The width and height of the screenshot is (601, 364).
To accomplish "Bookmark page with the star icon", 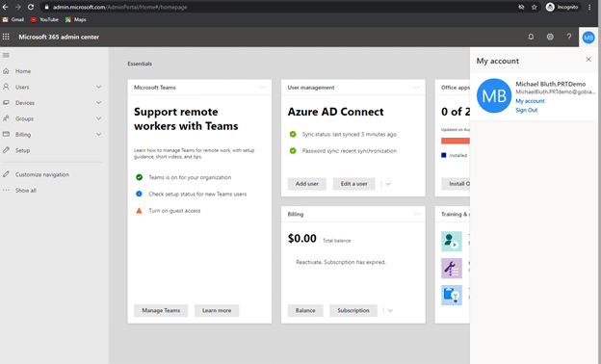I will [534, 7].
